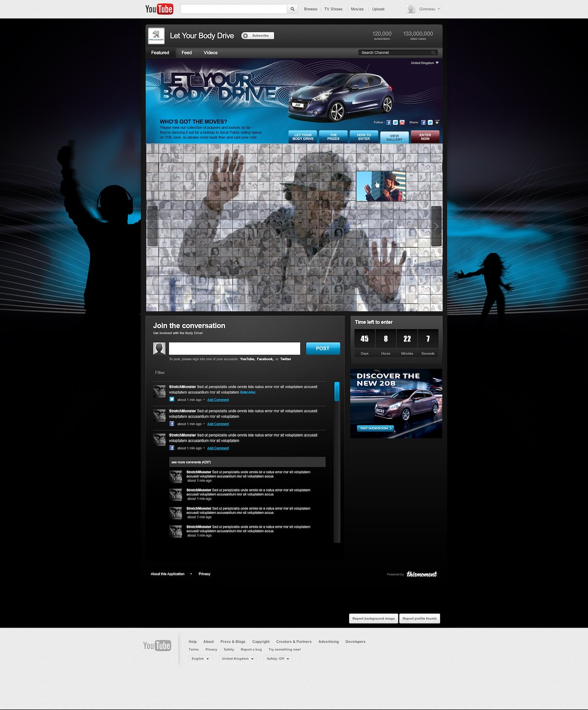Follow Peugeot on Twitter icon

tap(395, 123)
